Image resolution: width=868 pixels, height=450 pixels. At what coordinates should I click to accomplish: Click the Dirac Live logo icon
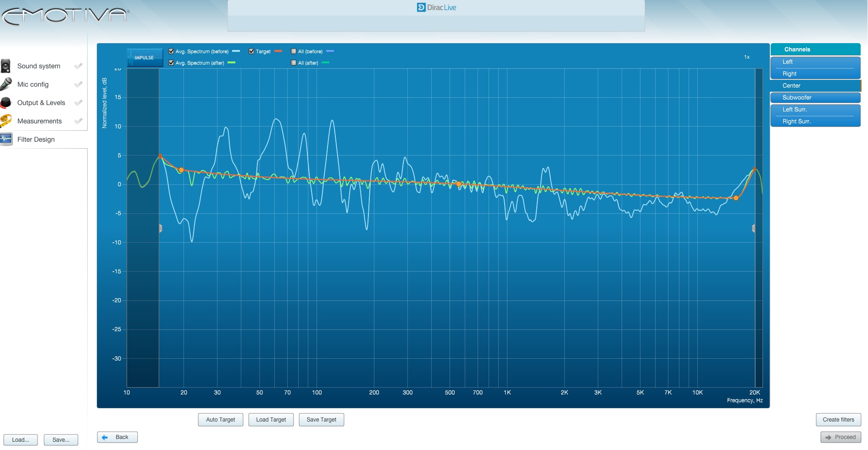tap(421, 7)
